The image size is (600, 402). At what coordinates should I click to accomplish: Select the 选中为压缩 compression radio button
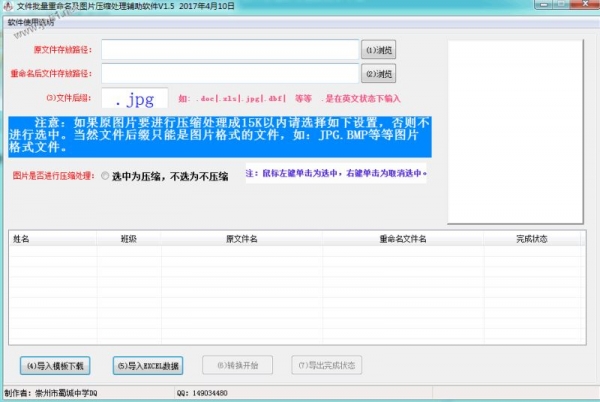point(105,175)
